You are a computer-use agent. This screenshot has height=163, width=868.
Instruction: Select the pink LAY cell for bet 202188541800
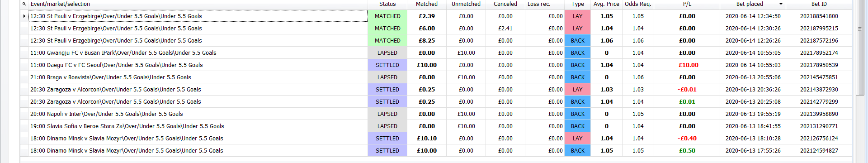(577, 16)
